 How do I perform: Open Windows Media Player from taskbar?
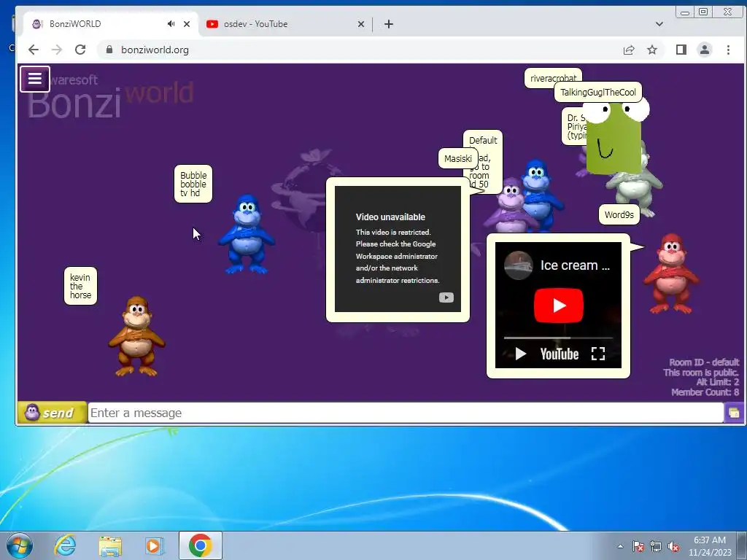pos(154,545)
